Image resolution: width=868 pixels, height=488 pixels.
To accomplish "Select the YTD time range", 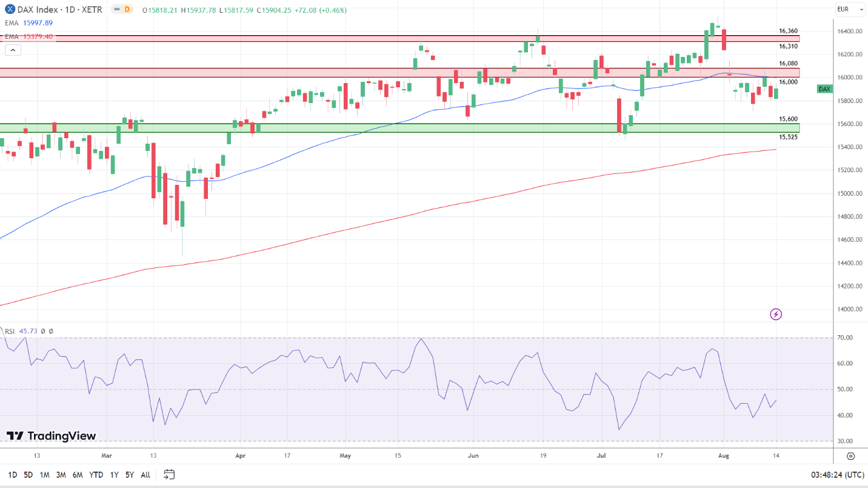I will (96, 475).
